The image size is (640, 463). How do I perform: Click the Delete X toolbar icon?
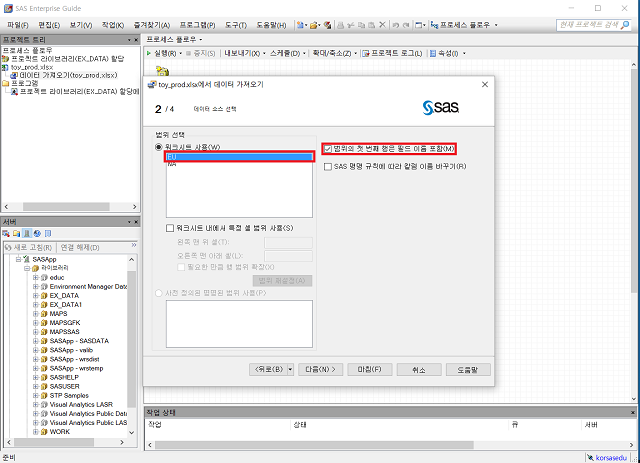pos(382,25)
